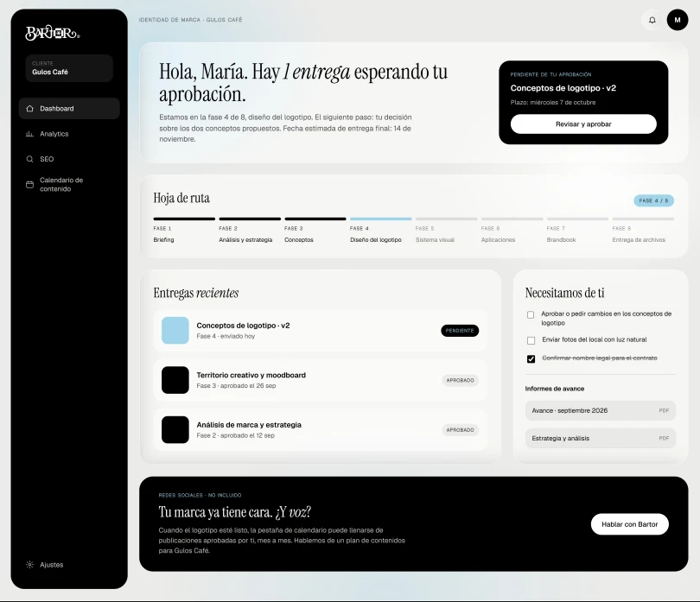
Task: Open the 'Avance · septiembre 2026' PDF report
Action: click(601, 410)
